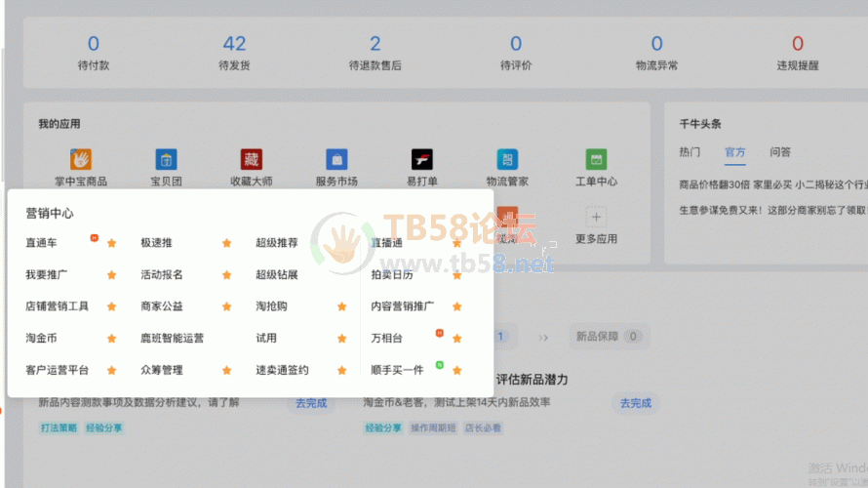The width and height of the screenshot is (868, 488).
Task: Switch to the 热门 tab in 千牛头条
Action: coord(690,152)
